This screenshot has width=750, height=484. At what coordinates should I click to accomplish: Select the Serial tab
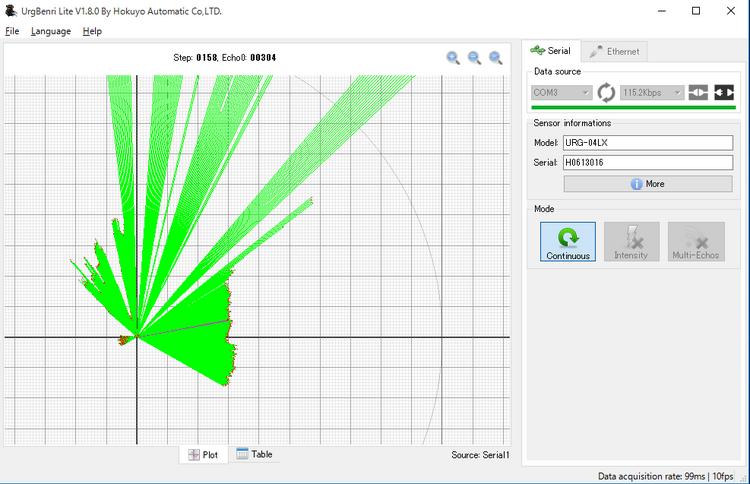550,50
